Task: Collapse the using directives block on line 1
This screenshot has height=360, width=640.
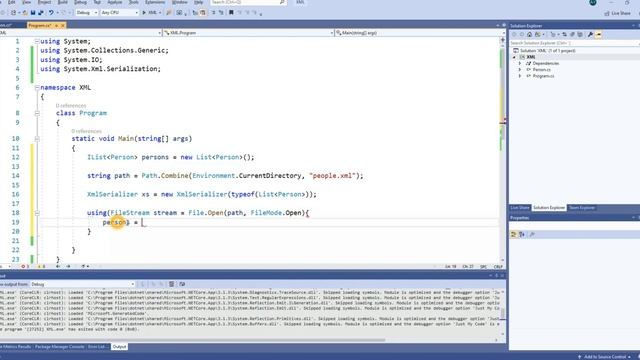Action: coord(37,41)
